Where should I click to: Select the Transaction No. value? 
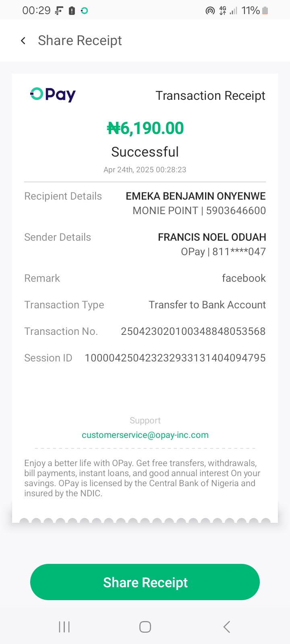pyautogui.click(x=193, y=331)
